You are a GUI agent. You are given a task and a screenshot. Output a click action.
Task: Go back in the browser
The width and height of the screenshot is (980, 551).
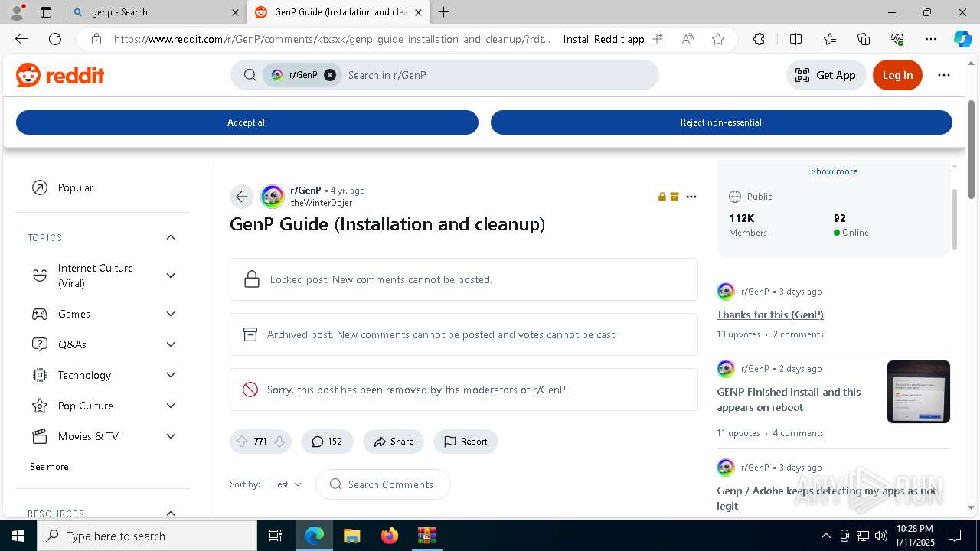pos(21,39)
